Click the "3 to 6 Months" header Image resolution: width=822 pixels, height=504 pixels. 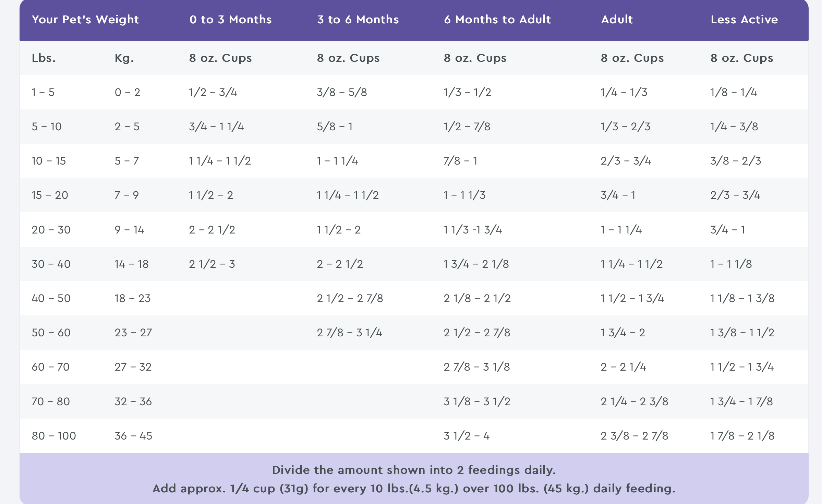pyautogui.click(x=358, y=20)
